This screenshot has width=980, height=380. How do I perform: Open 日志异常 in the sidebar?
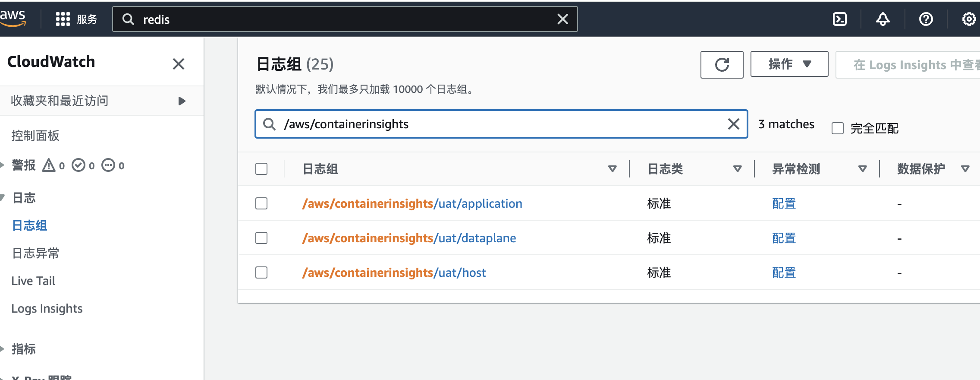(35, 253)
